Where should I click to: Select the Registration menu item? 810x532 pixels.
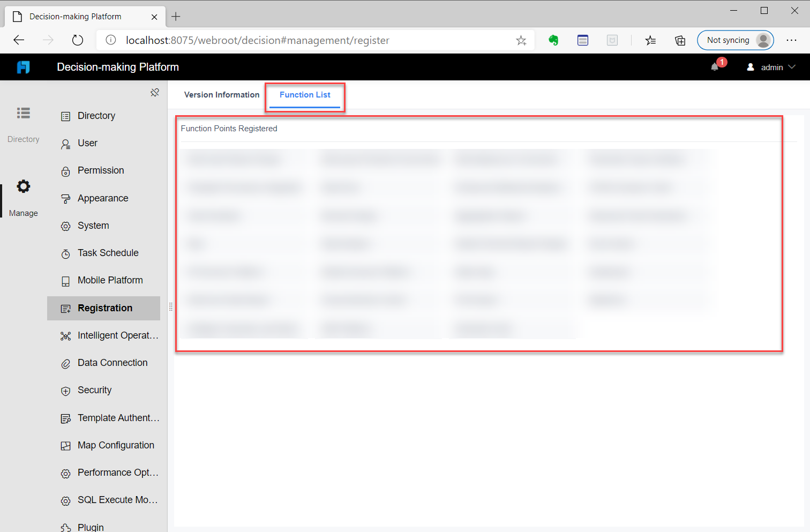104,308
